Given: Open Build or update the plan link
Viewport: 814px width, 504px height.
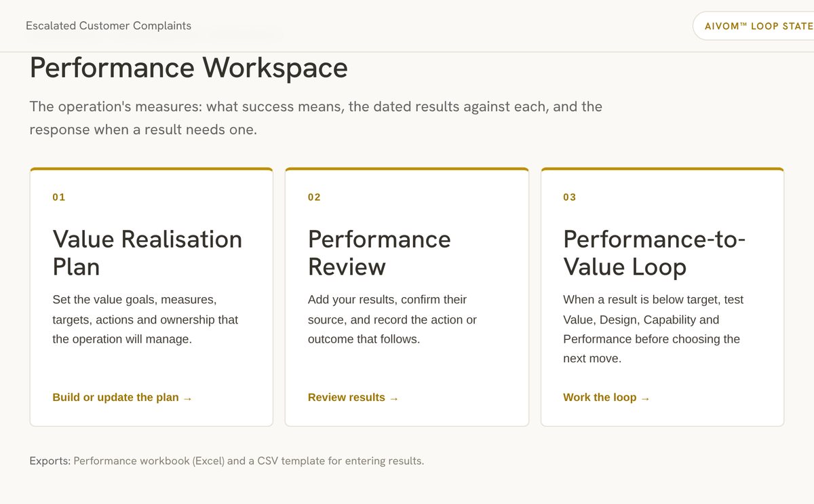Looking at the screenshot, I should (122, 398).
